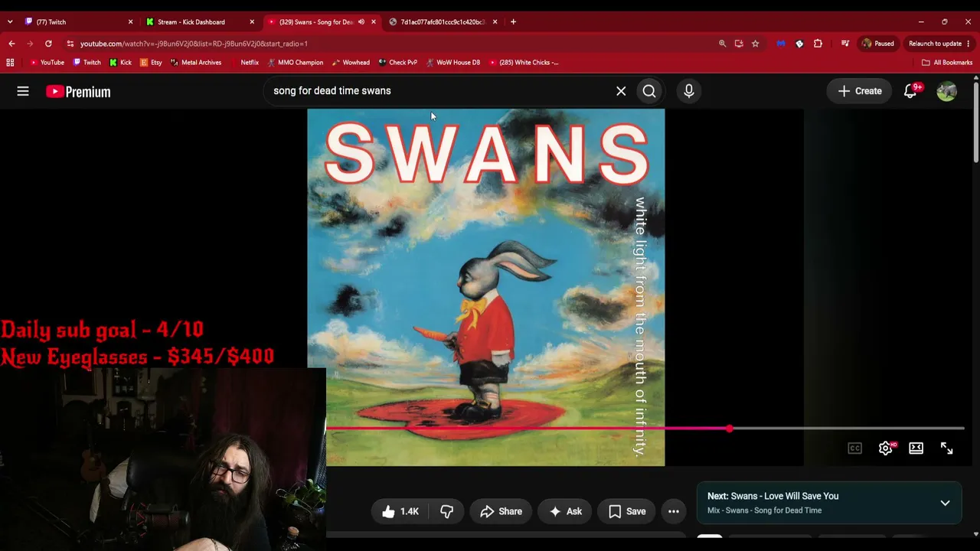Clear the YouTube search query
Screen dimensions: 980x551
click(x=621, y=91)
